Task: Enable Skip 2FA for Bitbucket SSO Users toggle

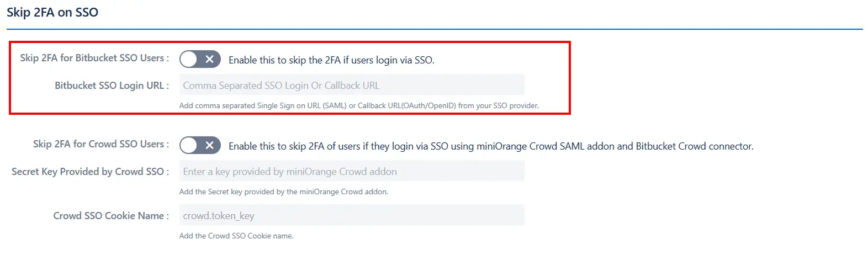Action: pyautogui.click(x=200, y=59)
